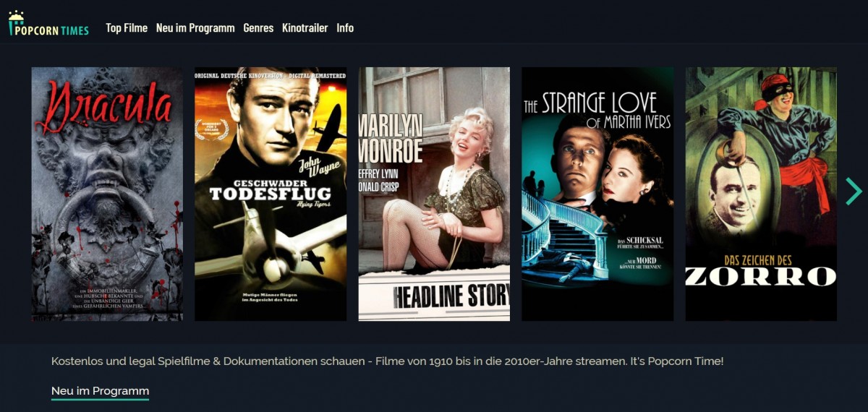Click the white ZORRO title lettering
The image size is (868, 412).
(x=761, y=276)
